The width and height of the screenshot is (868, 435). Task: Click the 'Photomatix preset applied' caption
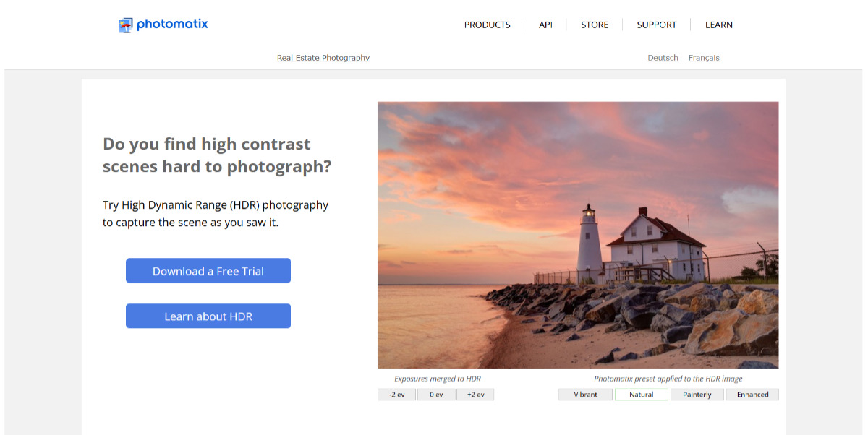click(668, 379)
